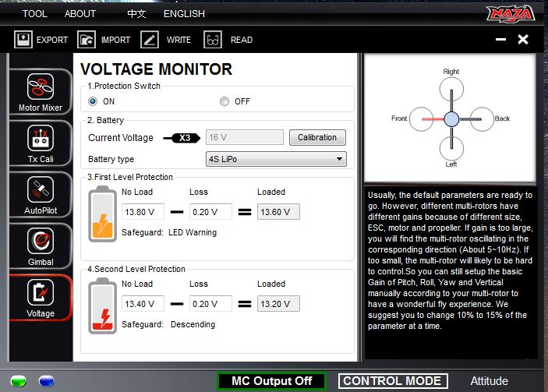Click the Export icon in toolbar

click(x=23, y=40)
